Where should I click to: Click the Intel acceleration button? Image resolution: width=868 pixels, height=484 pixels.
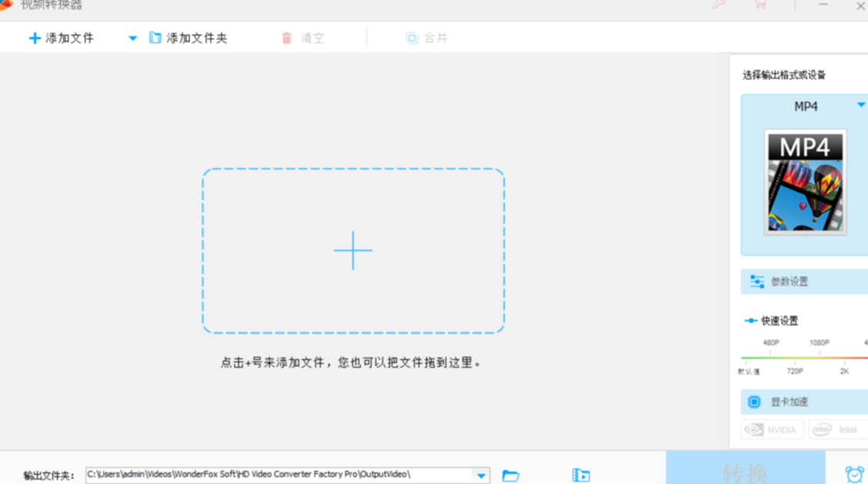838,430
